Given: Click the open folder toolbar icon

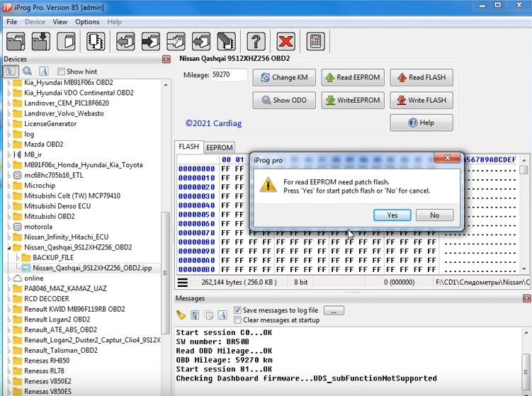Looking at the screenshot, I should tap(16, 41).
